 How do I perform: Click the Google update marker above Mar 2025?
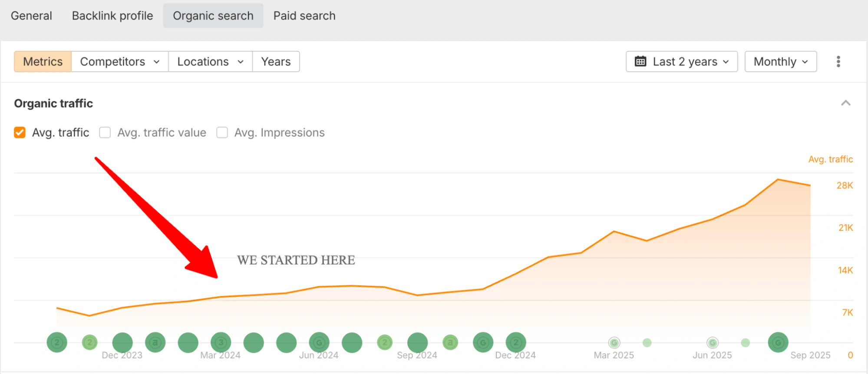click(x=614, y=343)
